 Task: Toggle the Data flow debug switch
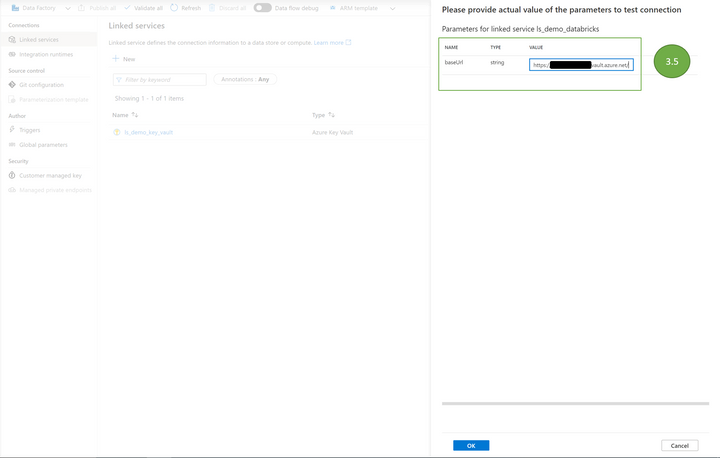click(263, 8)
